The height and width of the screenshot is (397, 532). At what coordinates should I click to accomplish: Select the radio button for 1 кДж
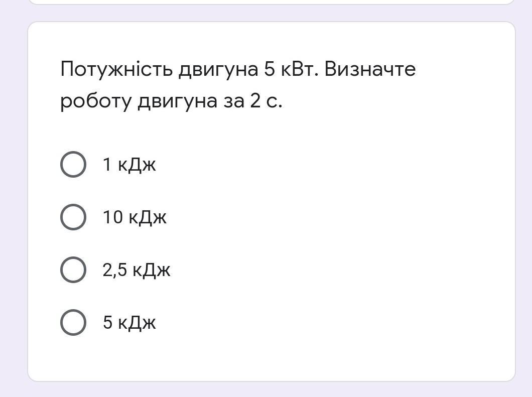pyautogui.click(x=73, y=164)
